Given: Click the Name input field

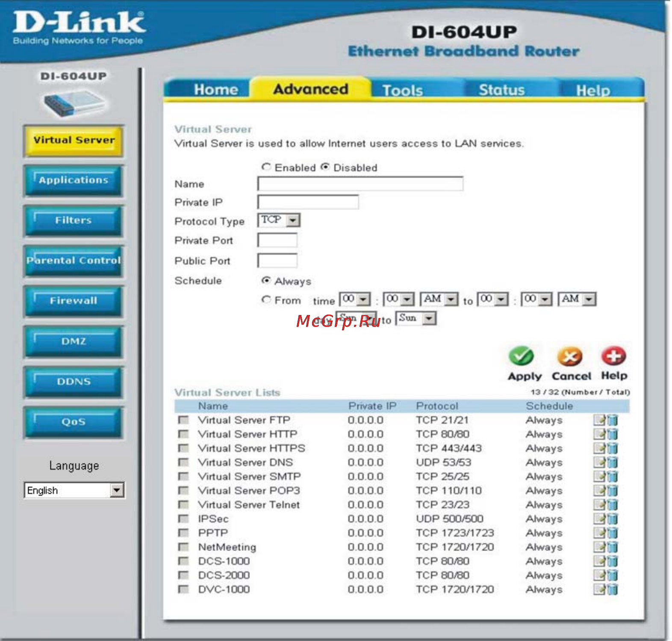Looking at the screenshot, I should click(x=360, y=184).
